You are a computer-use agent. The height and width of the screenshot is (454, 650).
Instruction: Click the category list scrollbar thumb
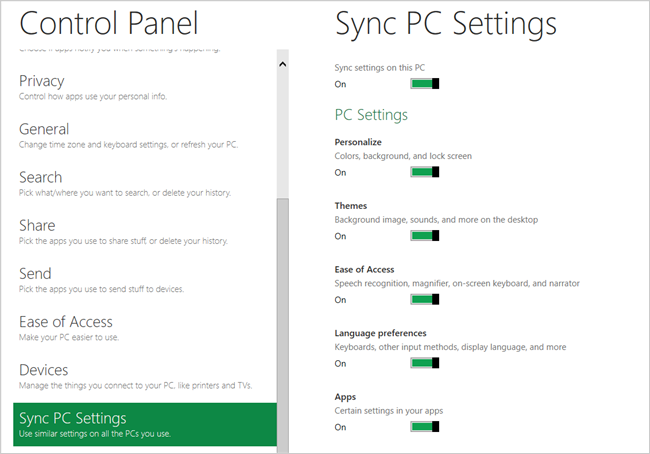[x=283, y=320]
